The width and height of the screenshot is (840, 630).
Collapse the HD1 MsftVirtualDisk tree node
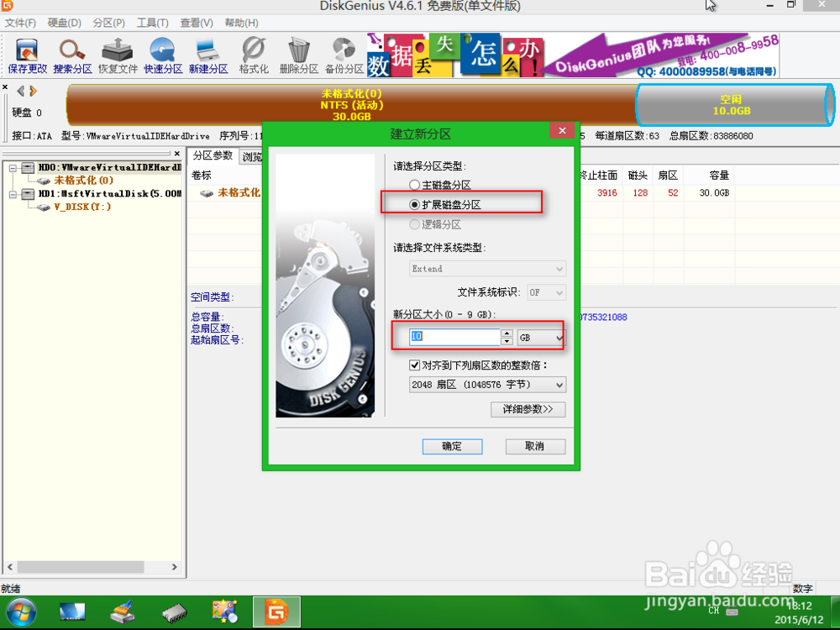point(13,194)
